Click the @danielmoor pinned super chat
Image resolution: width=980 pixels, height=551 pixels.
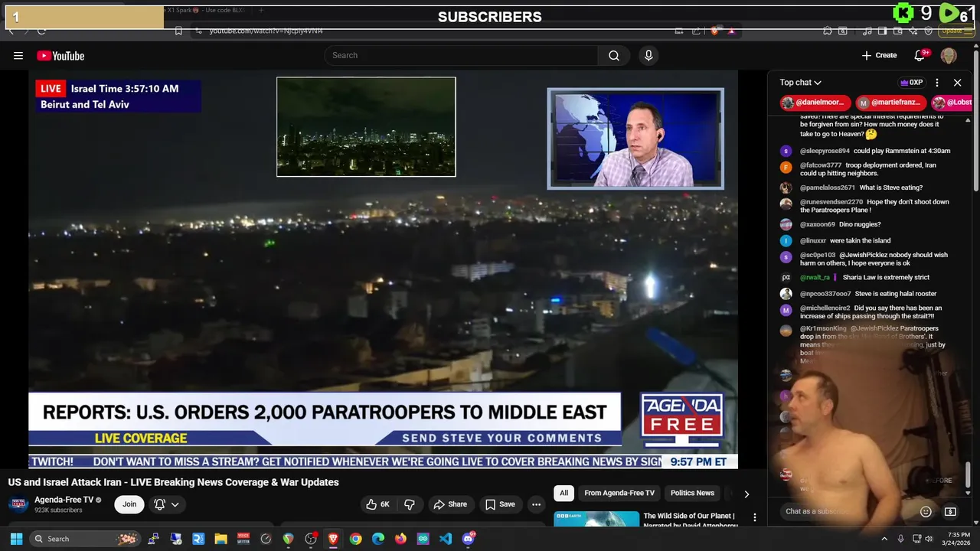(x=815, y=103)
